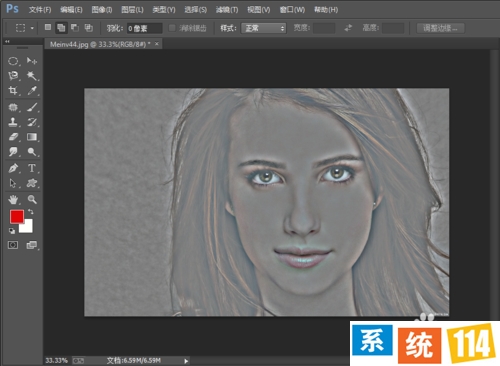The width and height of the screenshot is (500, 366).
Task: Select the Lasso tool
Action: tap(13, 76)
